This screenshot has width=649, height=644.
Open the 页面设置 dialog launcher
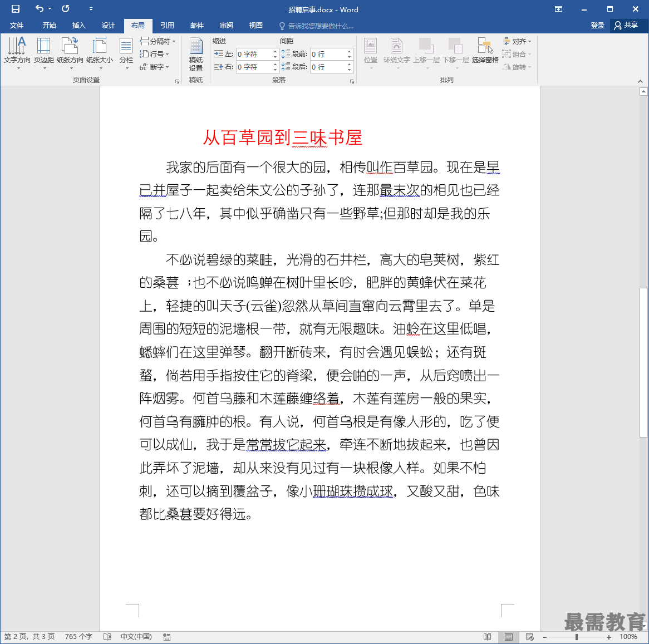(x=177, y=81)
